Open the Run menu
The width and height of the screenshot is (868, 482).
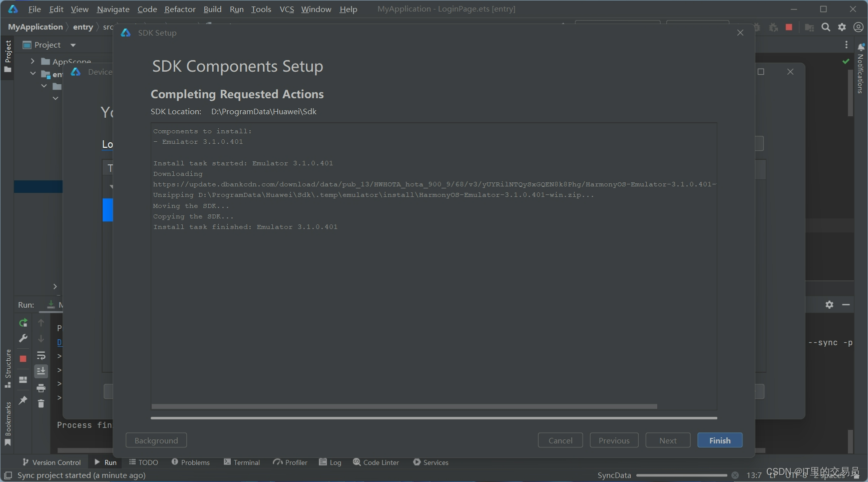pos(236,9)
